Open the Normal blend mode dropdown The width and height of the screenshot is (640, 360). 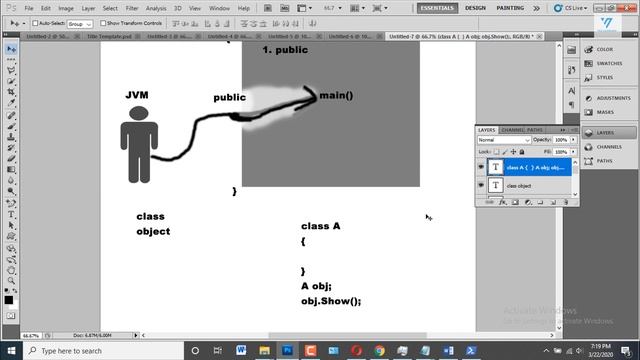pyautogui.click(x=504, y=140)
